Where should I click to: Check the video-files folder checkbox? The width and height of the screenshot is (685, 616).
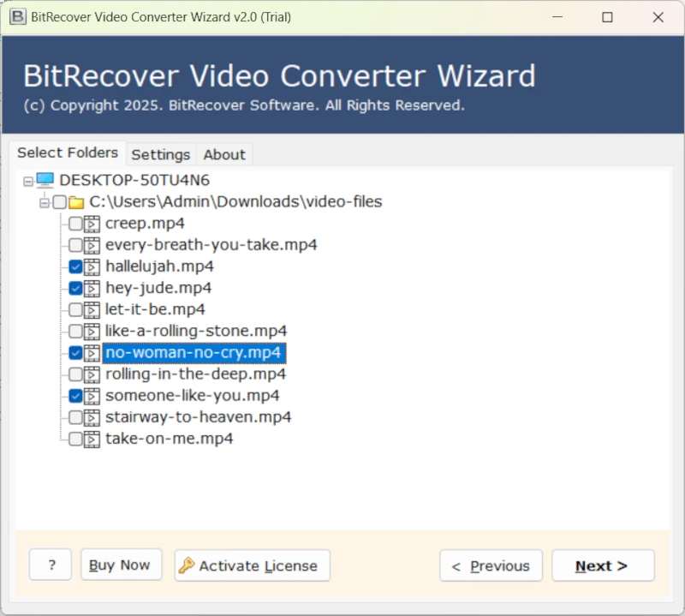[60, 202]
